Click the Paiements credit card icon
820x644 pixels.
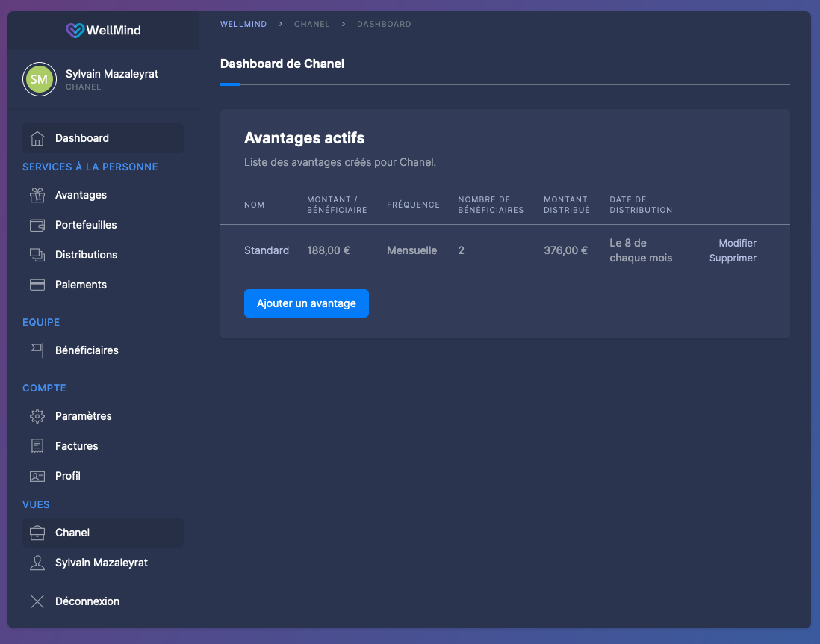click(37, 285)
